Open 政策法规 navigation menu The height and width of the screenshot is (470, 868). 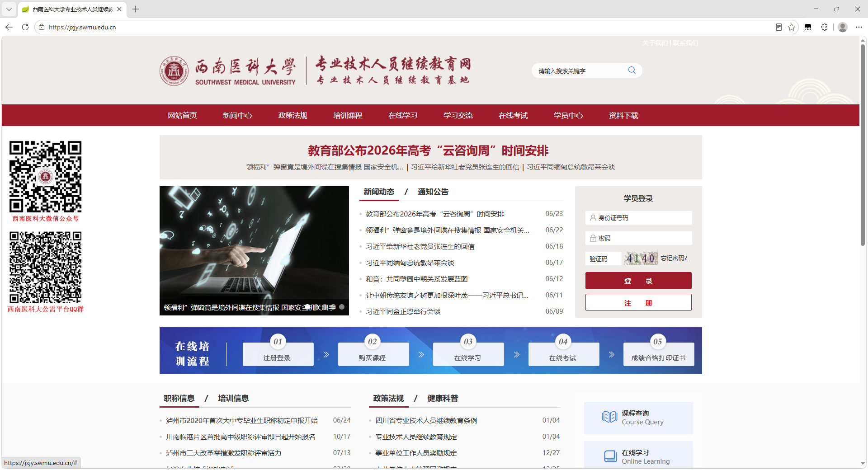tap(292, 115)
